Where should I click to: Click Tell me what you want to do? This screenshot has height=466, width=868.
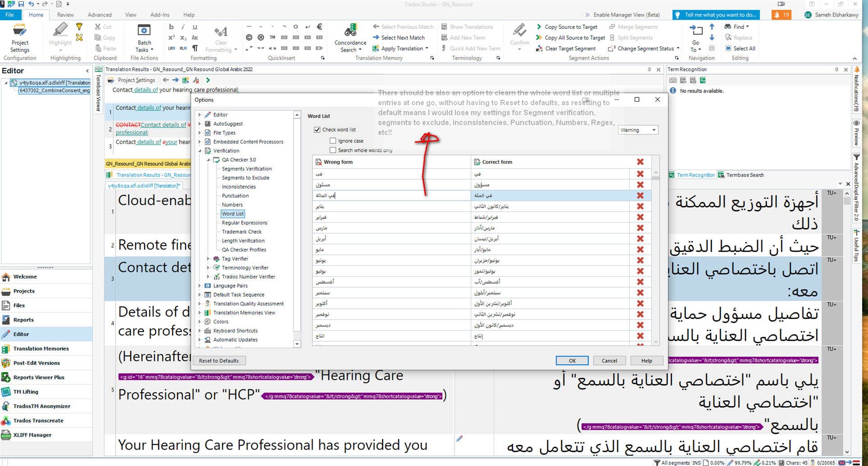pyautogui.click(x=716, y=15)
